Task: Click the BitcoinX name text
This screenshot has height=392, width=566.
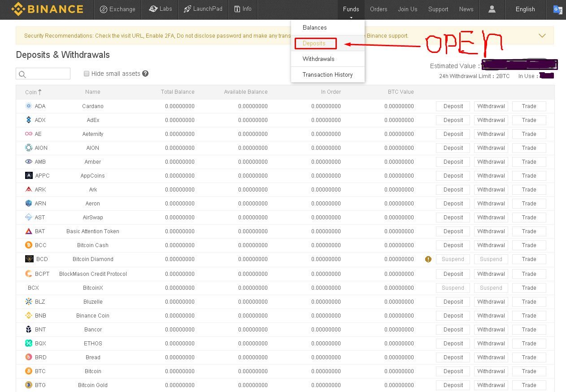Action: tap(93, 288)
